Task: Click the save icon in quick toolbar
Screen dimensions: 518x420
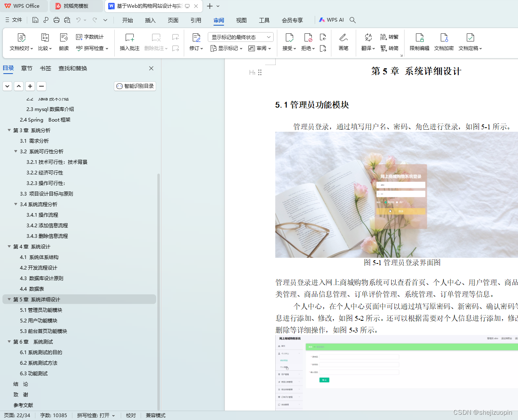Action: tap(35, 20)
